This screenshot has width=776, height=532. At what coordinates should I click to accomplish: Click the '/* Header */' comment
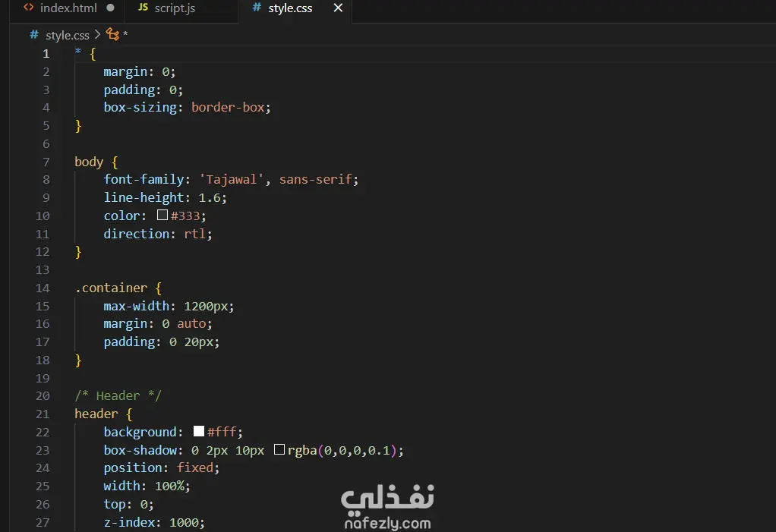(x=118, y=395)
